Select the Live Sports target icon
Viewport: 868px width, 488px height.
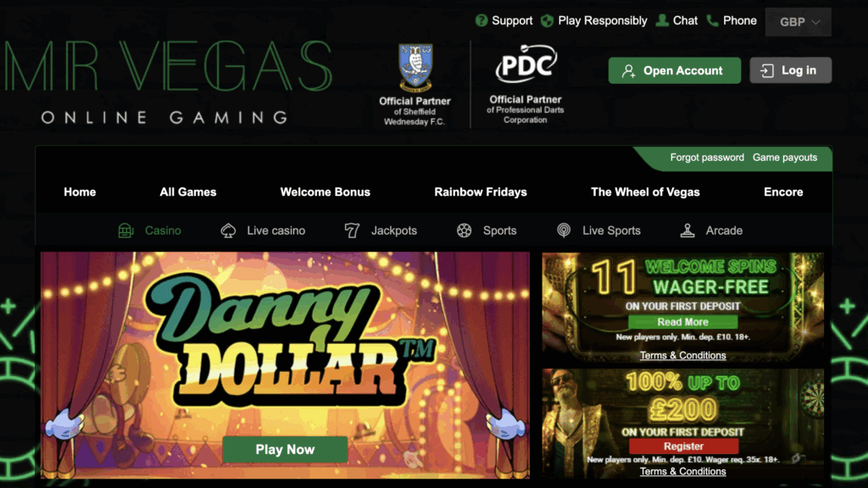[x=564, y=230]
